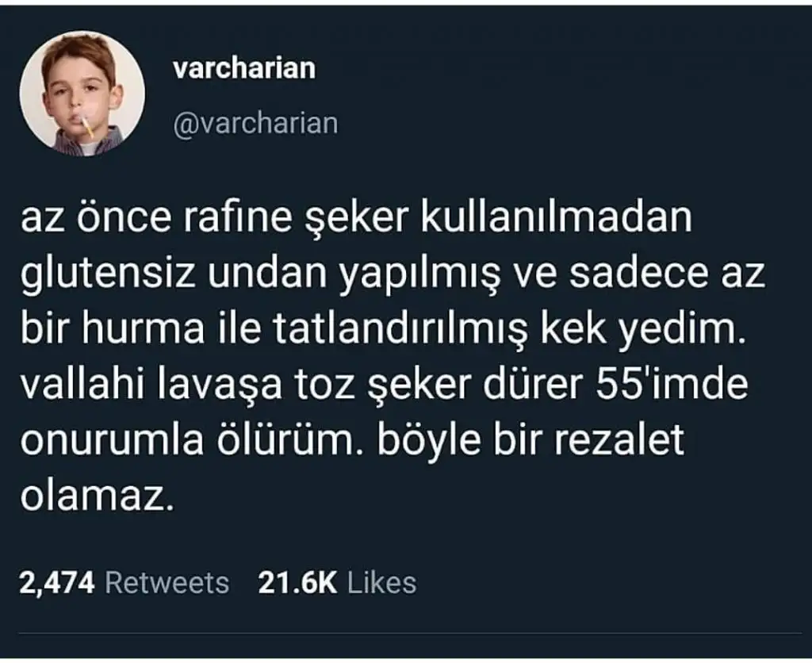Click the Retweets label
Image resolution: width=812 pixels, height=663 pixels.
tap(167, 583)
